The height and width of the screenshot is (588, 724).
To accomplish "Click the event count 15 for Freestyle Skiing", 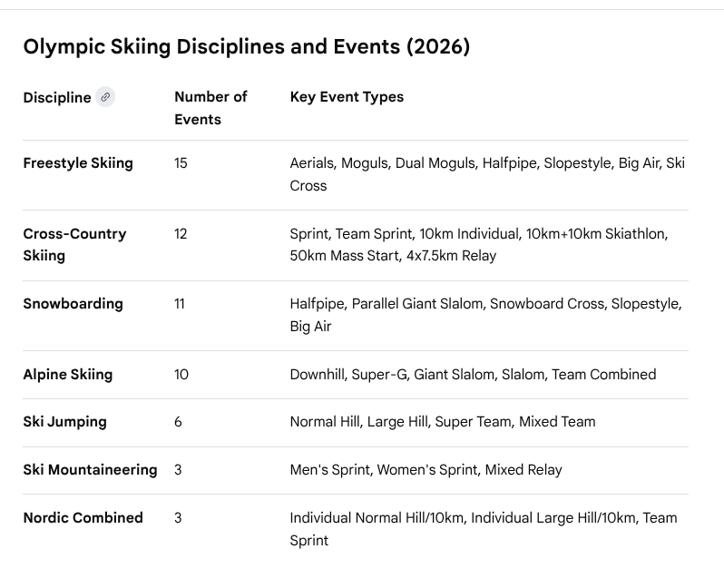I will pyautogui.click(x=181, y=163).
